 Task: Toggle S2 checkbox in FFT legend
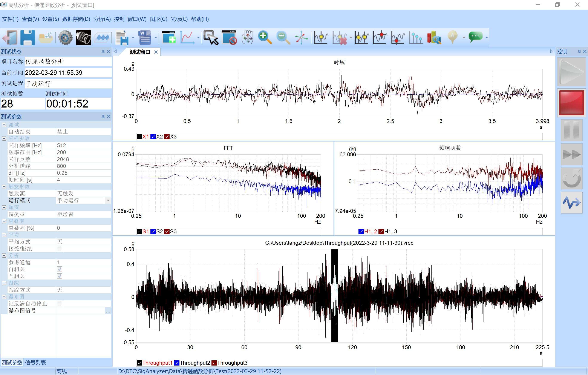(x=153, y=231)
